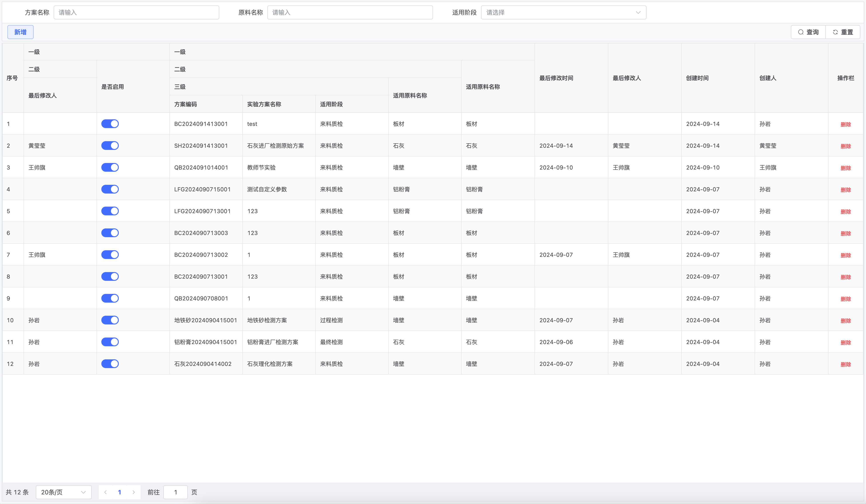Toggle 是否启用 switch for QB2024091014001
The width and height of the screenshot is (866, 504).
coord(110,167)
